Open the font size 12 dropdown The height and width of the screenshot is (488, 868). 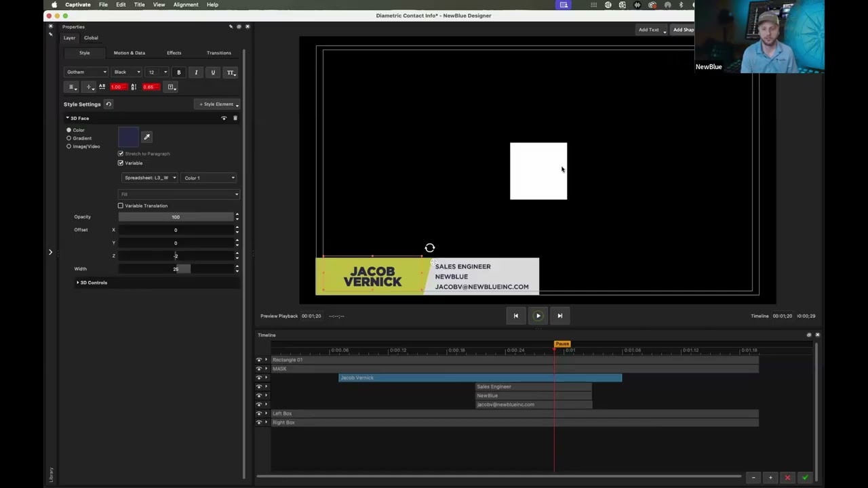click(157, 72)
